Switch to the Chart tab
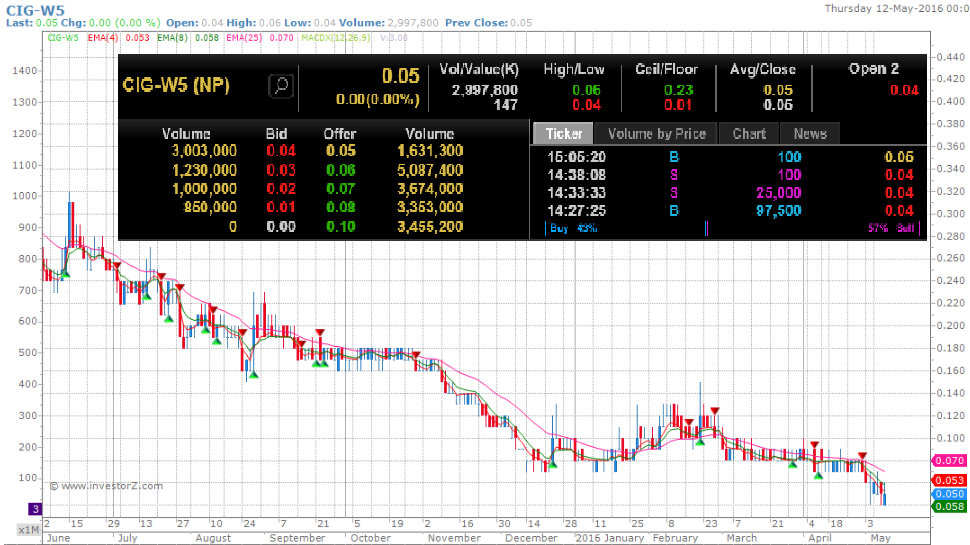Viewport: 970px width, 545px height. click(749, 133)
